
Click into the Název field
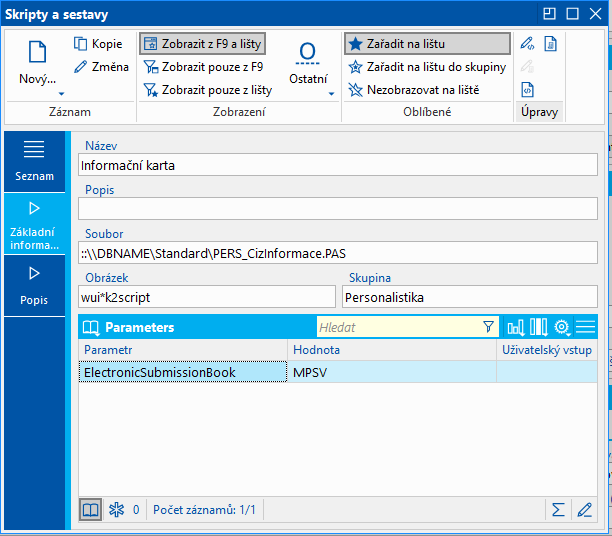click(338, 165)
